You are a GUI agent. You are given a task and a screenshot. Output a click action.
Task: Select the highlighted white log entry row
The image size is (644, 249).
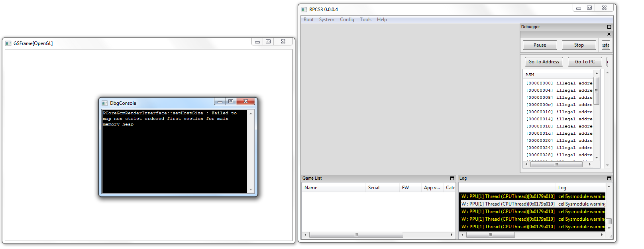(x=532, y=204)
